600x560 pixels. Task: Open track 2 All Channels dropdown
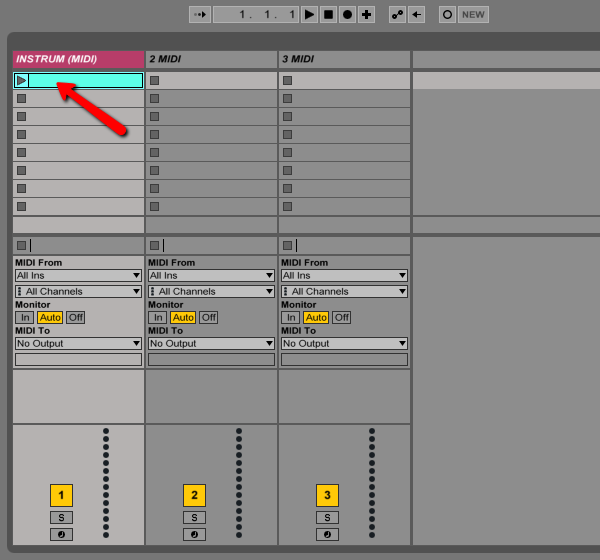212,292
